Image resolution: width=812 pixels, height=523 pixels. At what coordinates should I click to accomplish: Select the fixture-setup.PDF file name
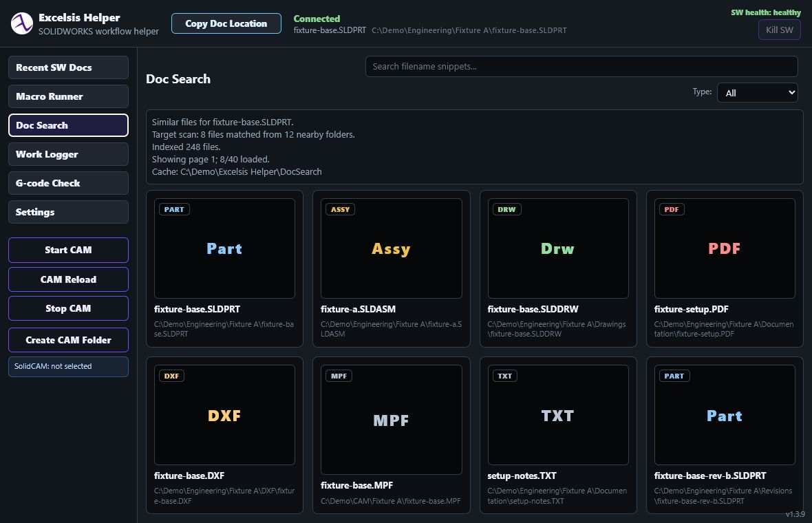tap(692, 309)
